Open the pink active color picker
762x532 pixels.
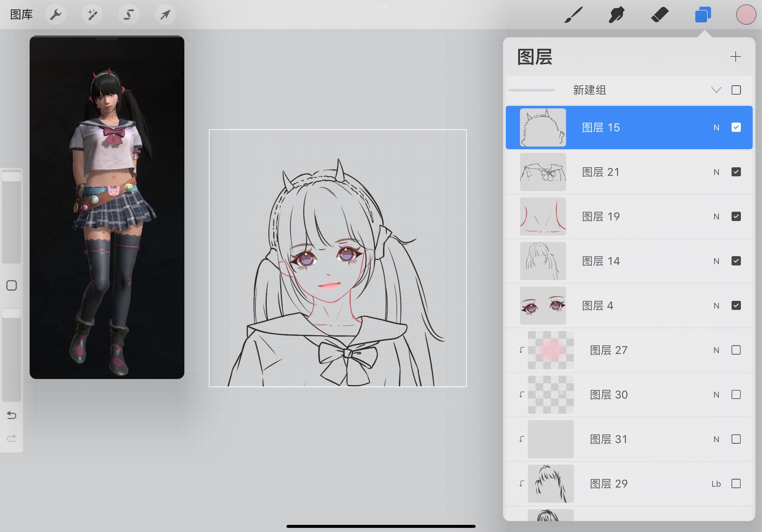click(x=746, y=15)
